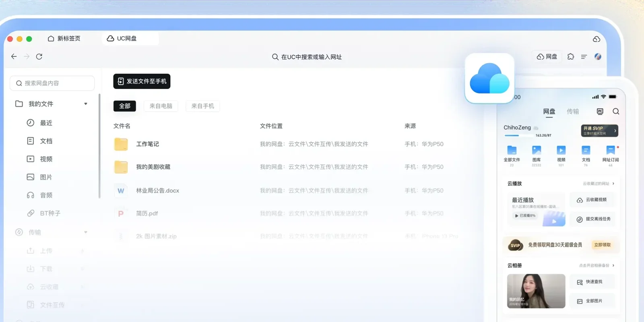Tap 网址订阅 icon on the phone
644x322 pixels.
tap(611, 151)
